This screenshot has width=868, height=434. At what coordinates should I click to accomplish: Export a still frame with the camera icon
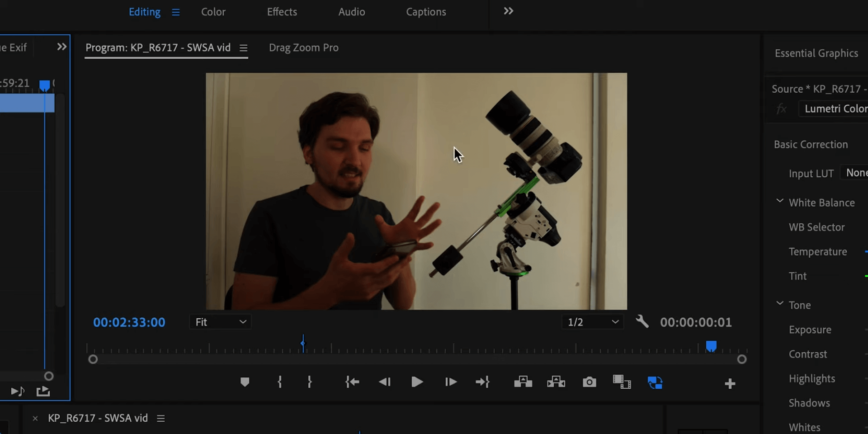tap(589, 382)
